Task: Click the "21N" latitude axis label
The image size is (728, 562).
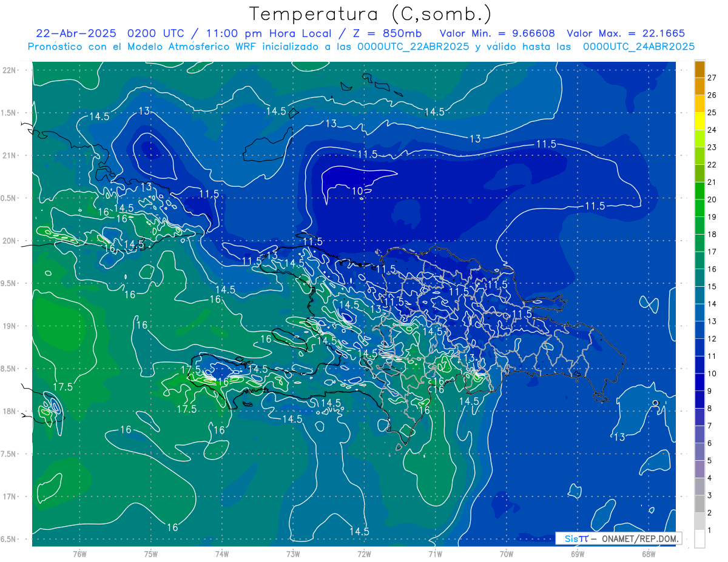Action: click(x=9, y=155)
